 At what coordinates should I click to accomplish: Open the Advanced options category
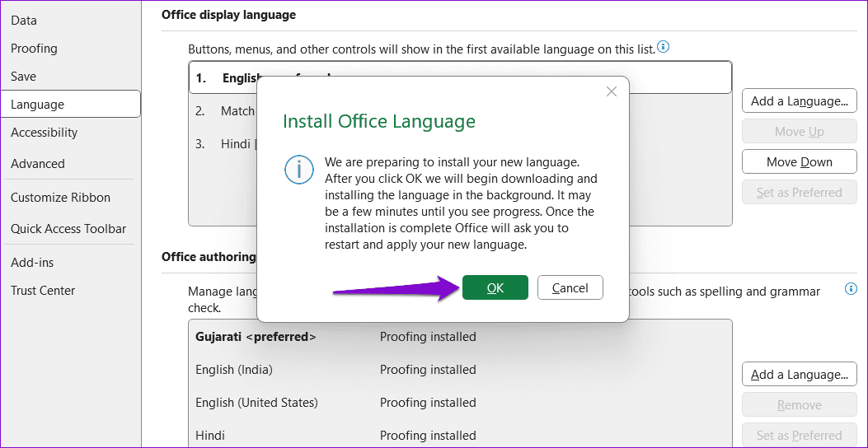(38, 164)
